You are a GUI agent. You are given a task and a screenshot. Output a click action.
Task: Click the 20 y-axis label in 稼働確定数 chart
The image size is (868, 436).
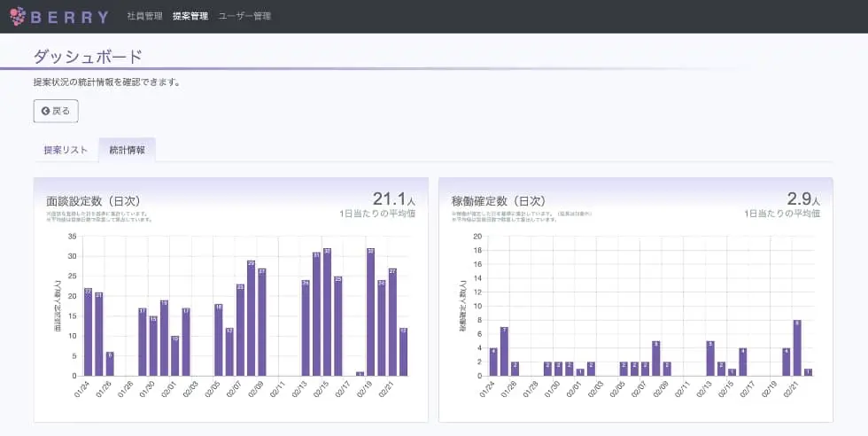478,237
